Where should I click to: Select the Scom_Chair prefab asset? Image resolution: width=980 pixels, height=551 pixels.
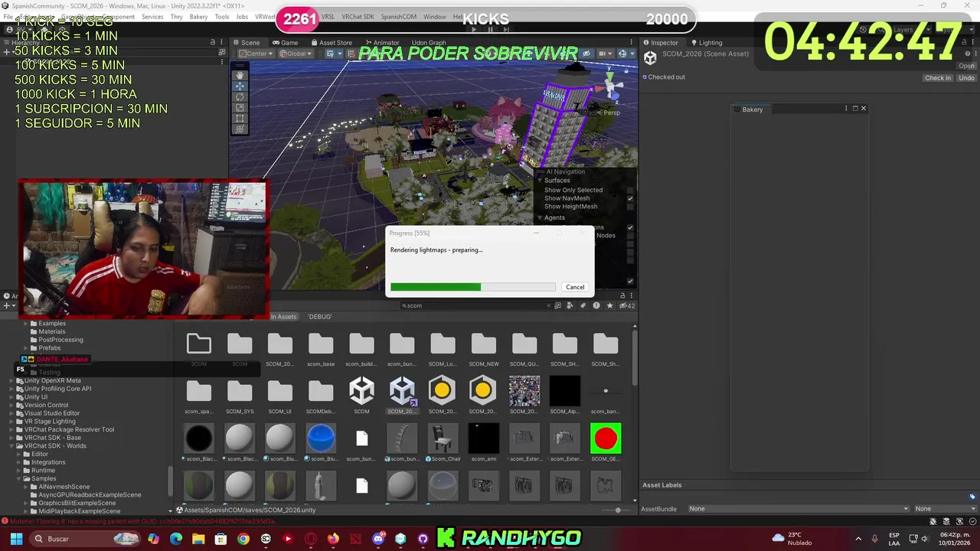tap(443, 443)
